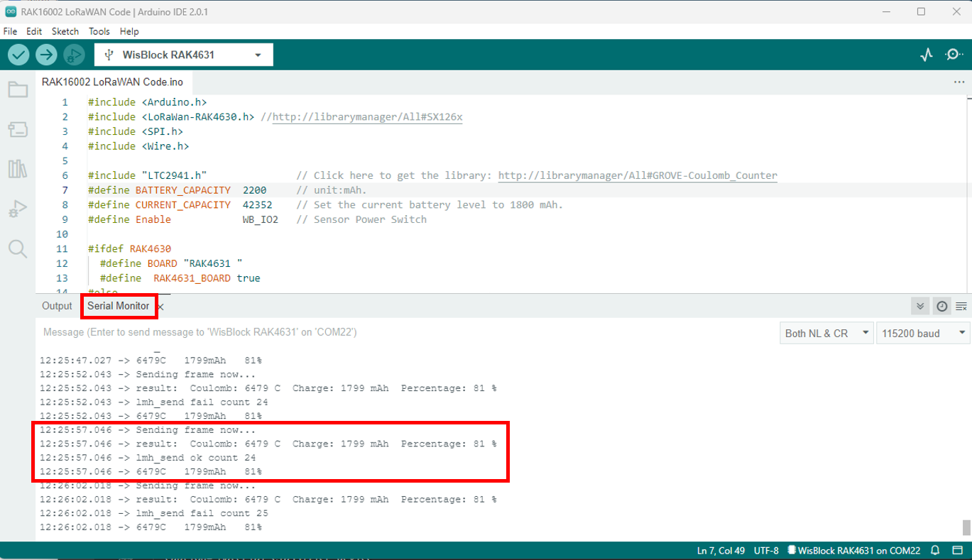Open the Serial Plotter icon
Image resolution: width=972 pixels, height=560 pixels.
(x=927, y=55)
